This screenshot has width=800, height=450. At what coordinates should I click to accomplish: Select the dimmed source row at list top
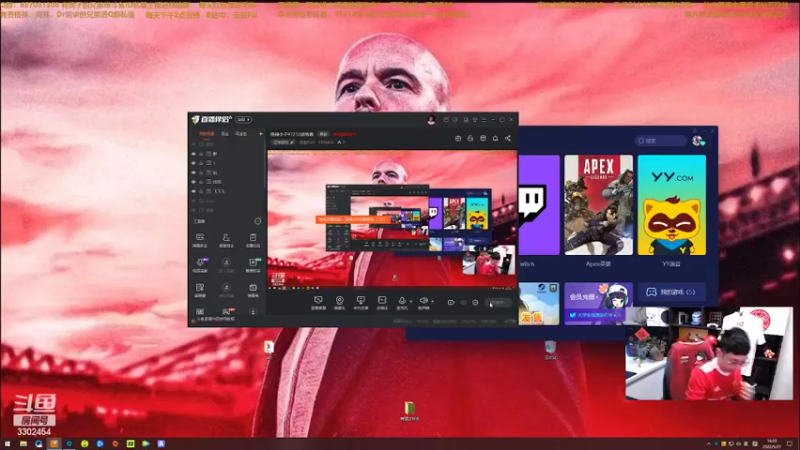[x=228, y=144]
